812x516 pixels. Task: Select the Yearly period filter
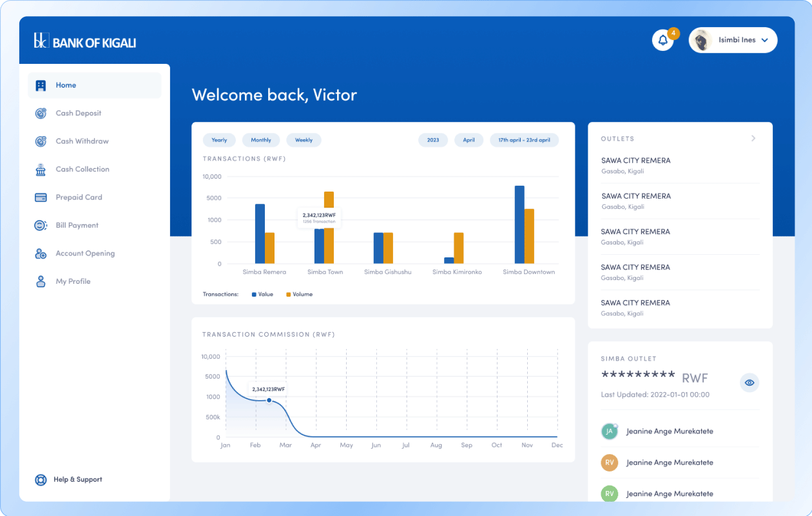click(219, 140)
